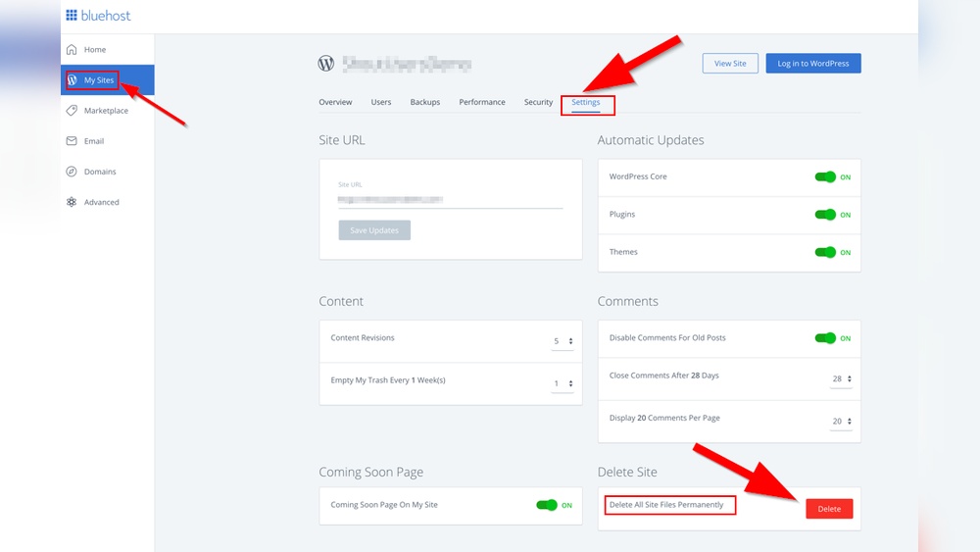Toggle WordPress Core automatic updates
Screen dimensions: 980x552
(825, 176)
